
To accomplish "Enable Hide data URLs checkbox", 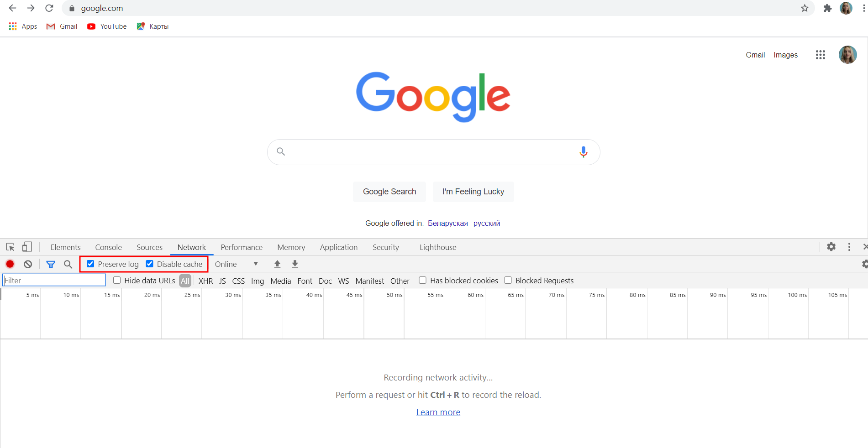I will point(117,280).
